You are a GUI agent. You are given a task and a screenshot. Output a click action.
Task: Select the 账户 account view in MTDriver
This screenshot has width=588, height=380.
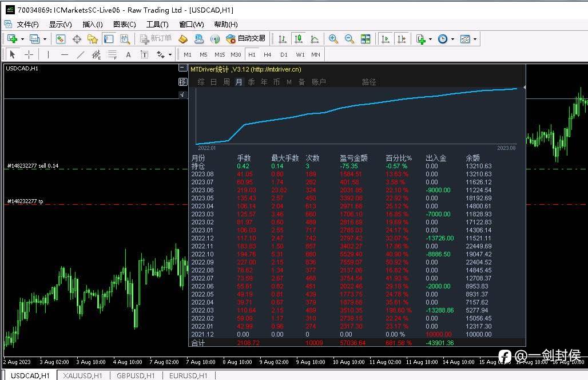319,82
